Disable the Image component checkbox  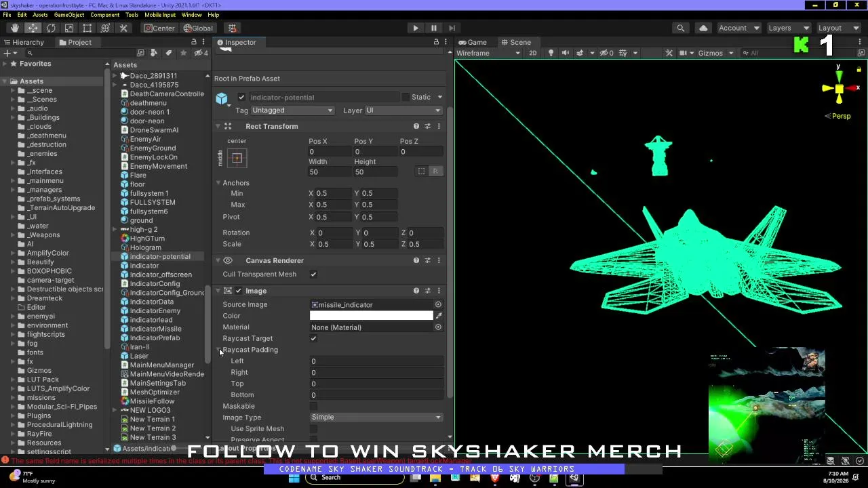tap(238, 291)
